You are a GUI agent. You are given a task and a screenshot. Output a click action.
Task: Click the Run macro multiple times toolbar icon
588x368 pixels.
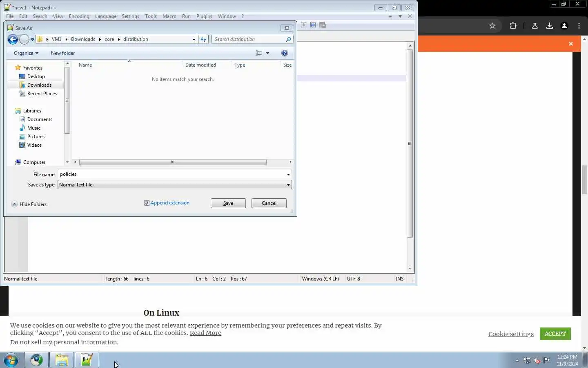[x=313, y=25]
